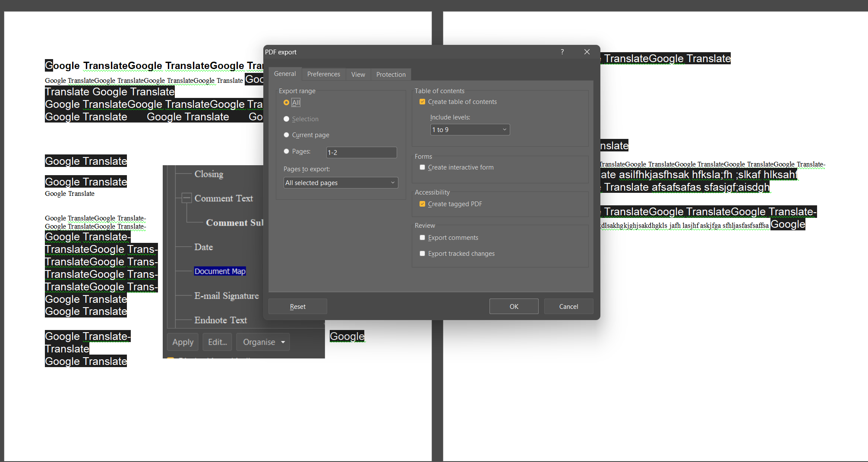868x462 pixels.
Task: Click the help question mark in PDF export
Action: tap(562, 52)
